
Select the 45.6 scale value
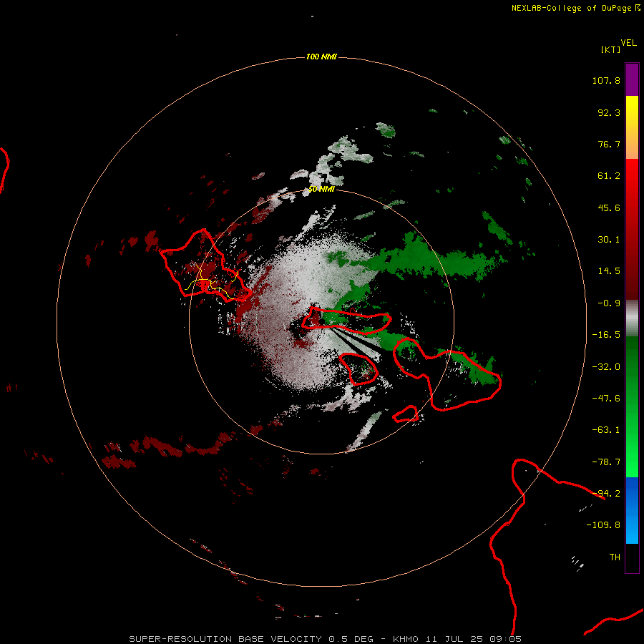point(609,208)
